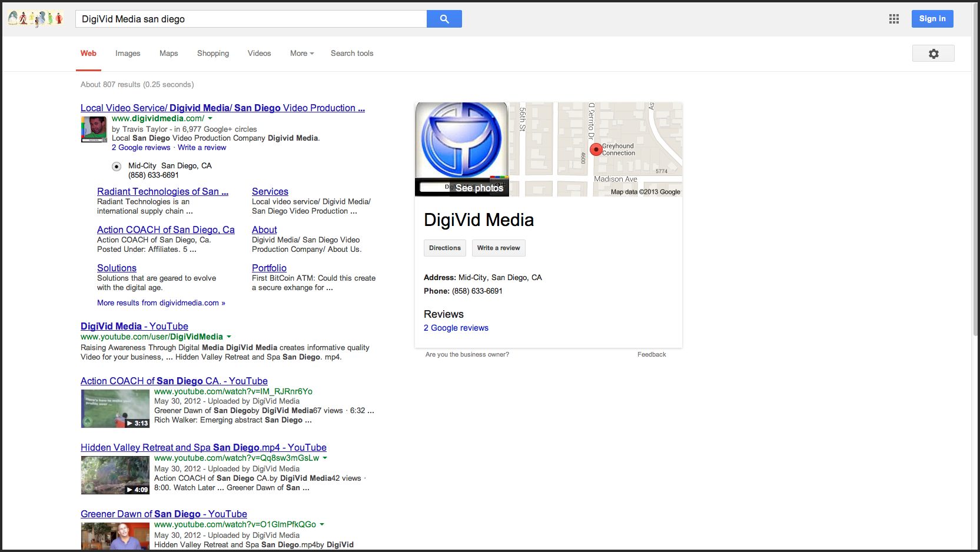Screen dimensions: 980x552
Task: Open Hidden Valley Retreat and Spa result
Action: coord(204,448)
